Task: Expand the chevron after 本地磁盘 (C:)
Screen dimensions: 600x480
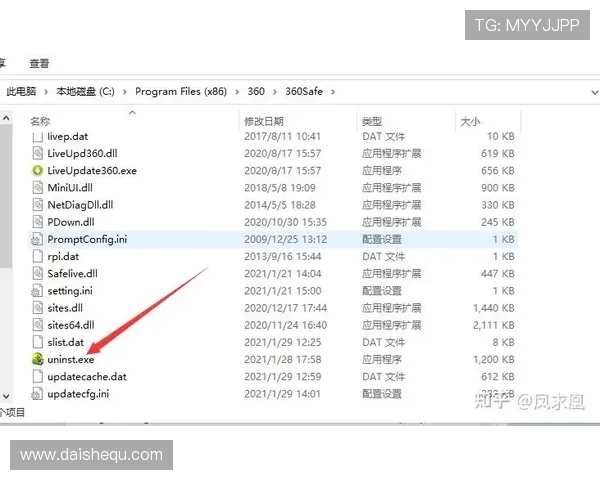Action: (x=125, y=92)
